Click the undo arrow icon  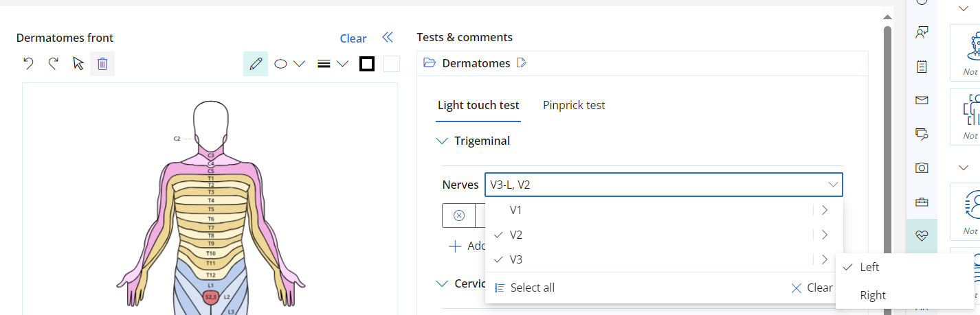tap(28, 64)
